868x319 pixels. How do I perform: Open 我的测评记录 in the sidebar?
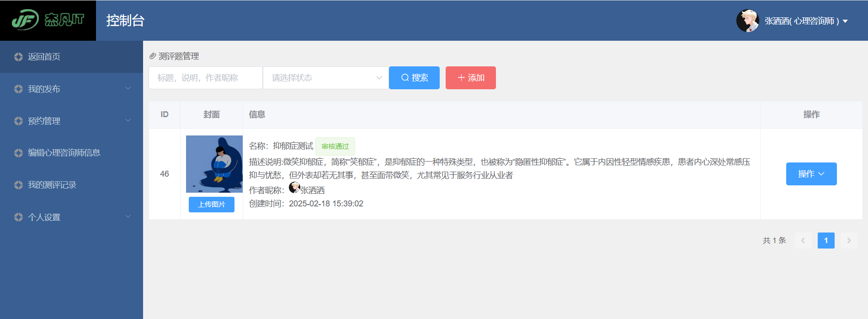click(x=71, y=185)
